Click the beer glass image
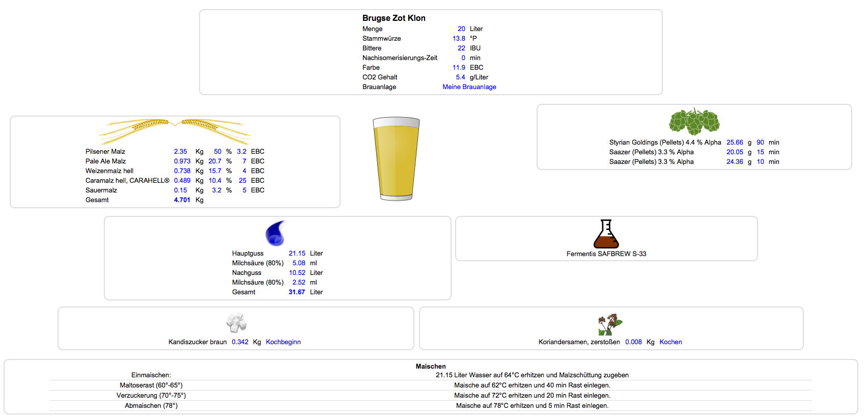Screen dimensions: 868x417 pos(396,159)
